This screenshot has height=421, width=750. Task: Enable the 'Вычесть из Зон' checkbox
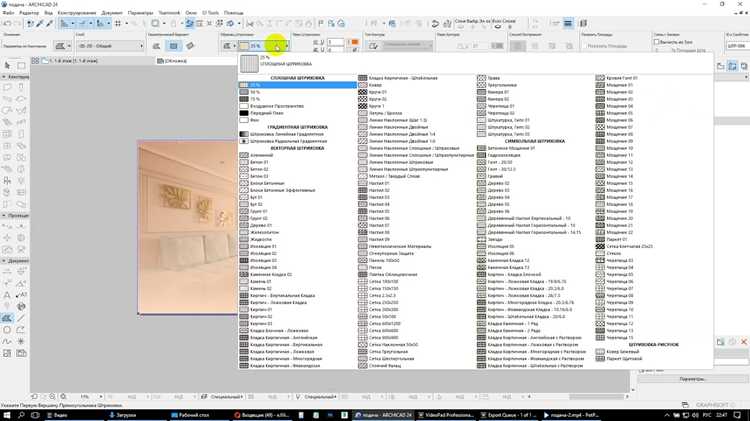(x=657, y=42)
